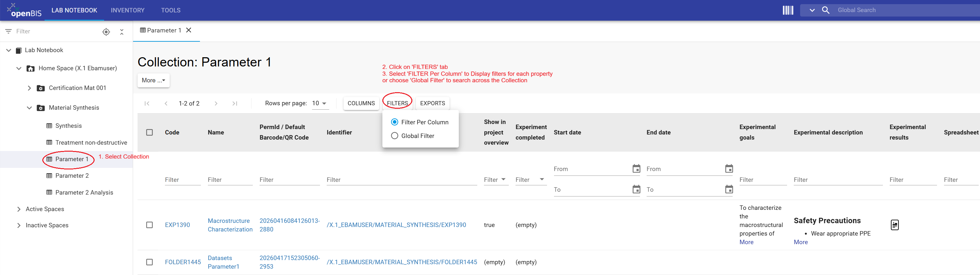The image size is (980, 275).
Task: Open Show in project overview filter dropdown
Action: (496, 180)
